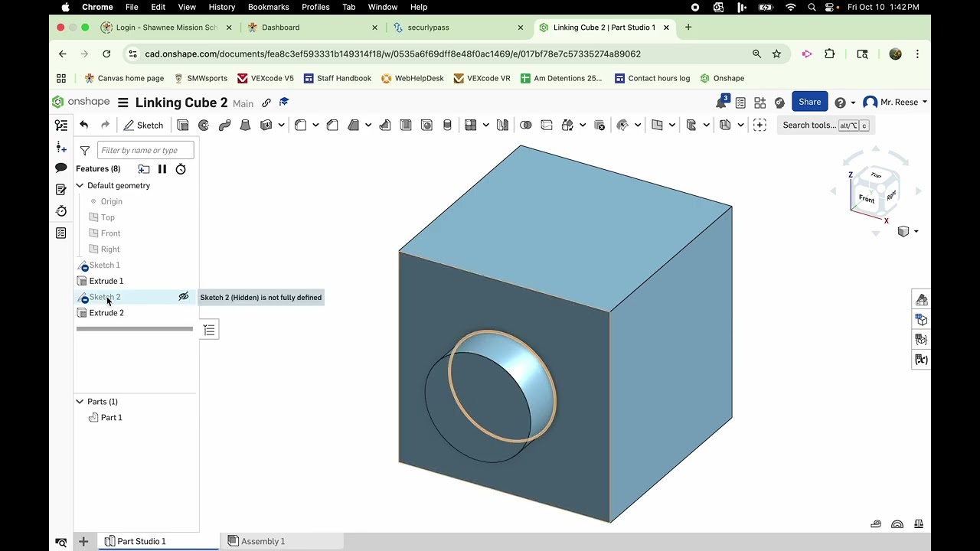Viewport: 980px width, 551px height.
Task: Select the Shell tool
Action: [406, 125]
